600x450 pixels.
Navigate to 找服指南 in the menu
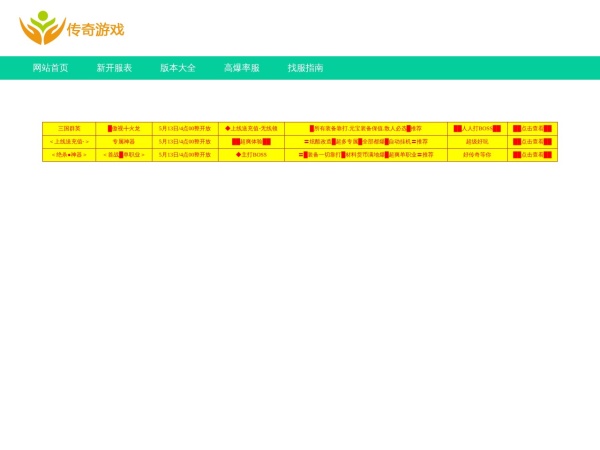click(305, 68)
